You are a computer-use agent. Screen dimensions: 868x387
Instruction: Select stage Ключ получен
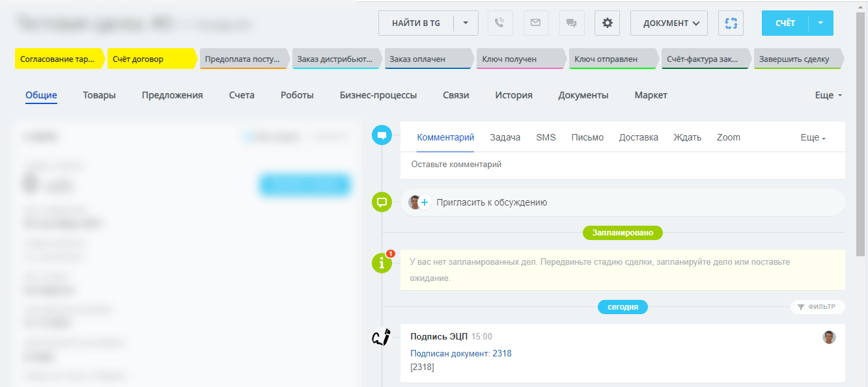point(522,59)
